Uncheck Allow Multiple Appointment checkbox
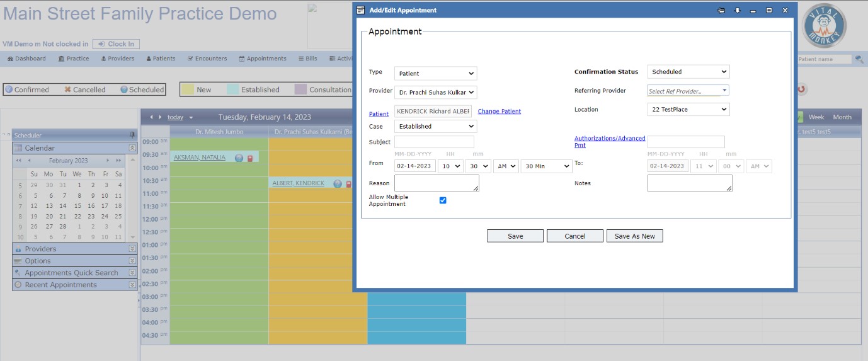Screen dimensions: 868x361 point(443,200)
